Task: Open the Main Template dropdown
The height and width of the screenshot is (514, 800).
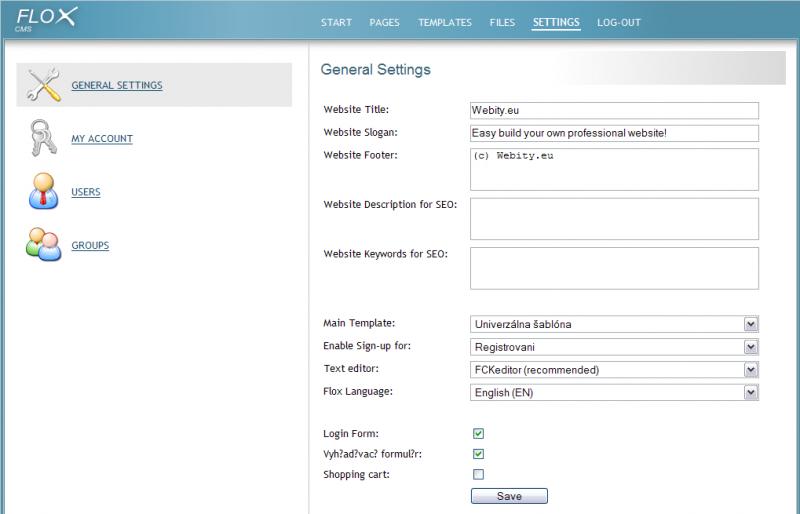Action: (614, 324)
